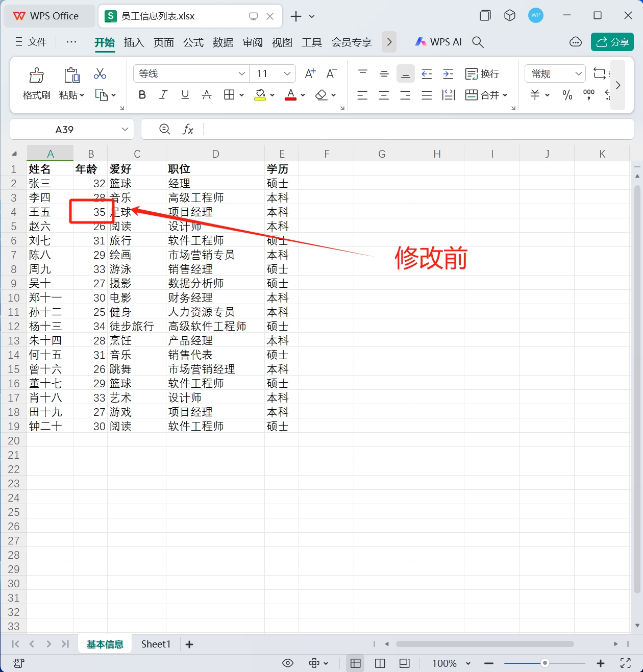Select the format painter tool 格式刷
This screenshot has height=672, width=643.
tap(36, 83)
